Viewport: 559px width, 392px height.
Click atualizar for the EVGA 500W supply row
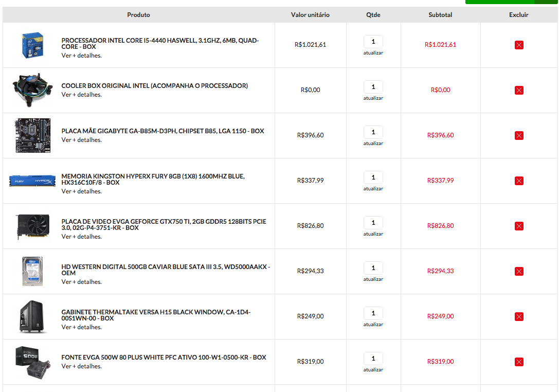click(x=373, y=370)
